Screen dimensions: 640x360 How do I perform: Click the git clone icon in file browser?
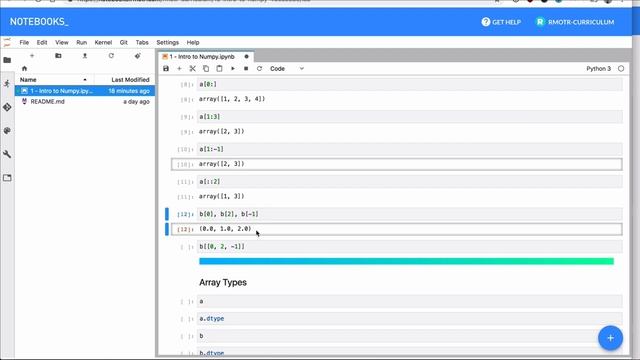click(138, 56)
